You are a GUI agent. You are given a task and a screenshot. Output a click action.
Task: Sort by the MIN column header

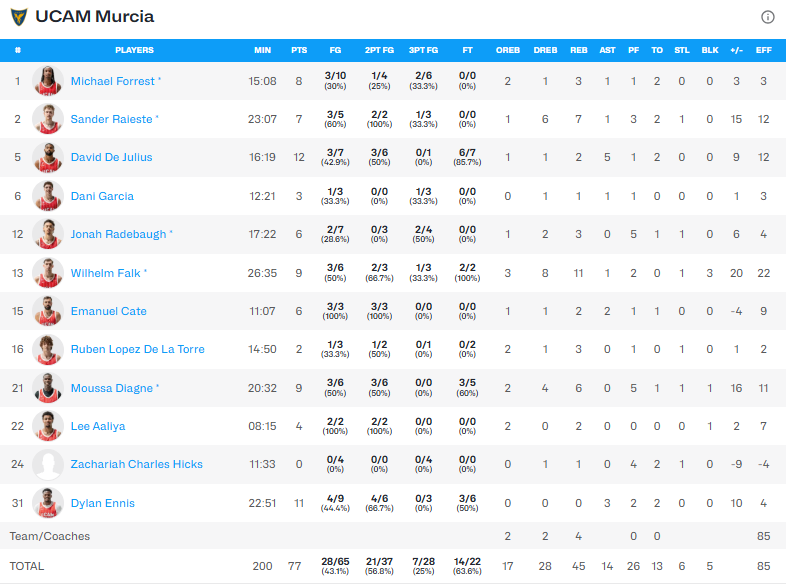click(x=262, y=50)
